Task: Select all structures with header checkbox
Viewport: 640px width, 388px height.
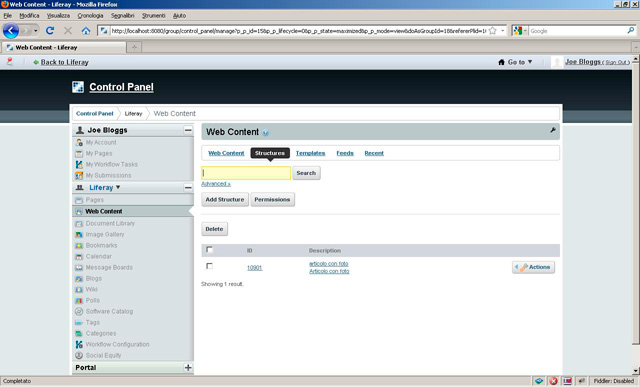Action: point(209,249)
